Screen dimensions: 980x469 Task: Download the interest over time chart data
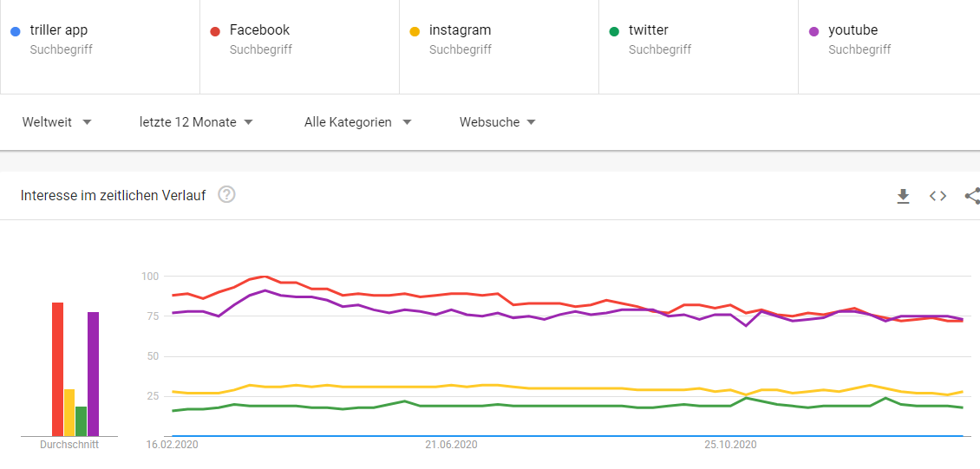click(903, 196)
